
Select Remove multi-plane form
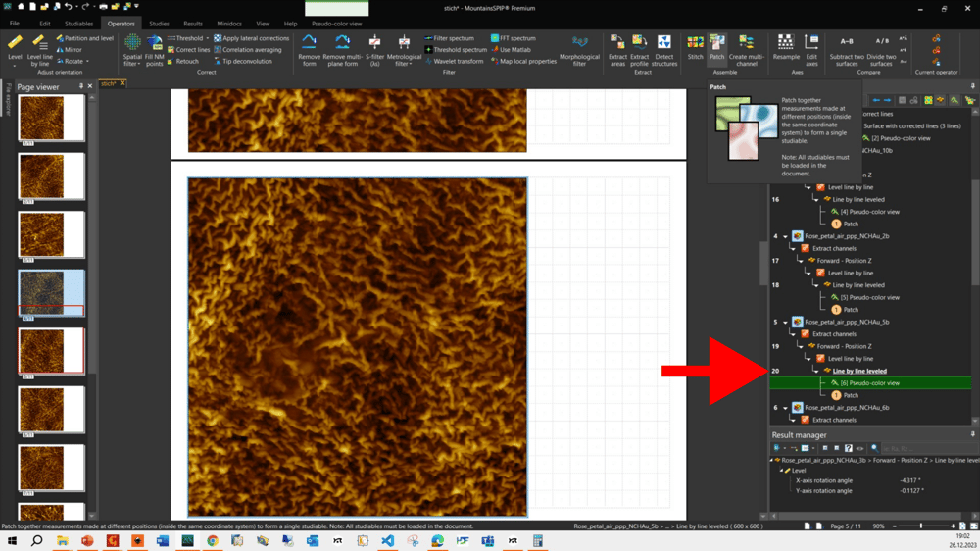point(342,50)
